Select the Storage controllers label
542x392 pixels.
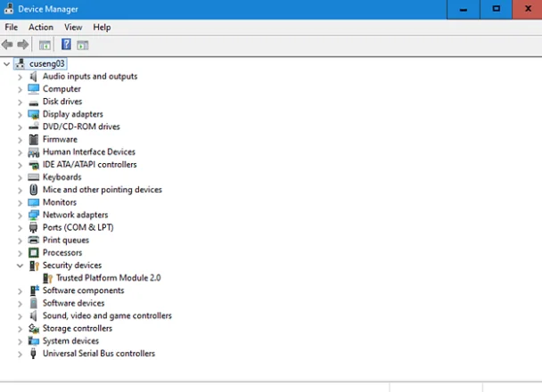78,329
